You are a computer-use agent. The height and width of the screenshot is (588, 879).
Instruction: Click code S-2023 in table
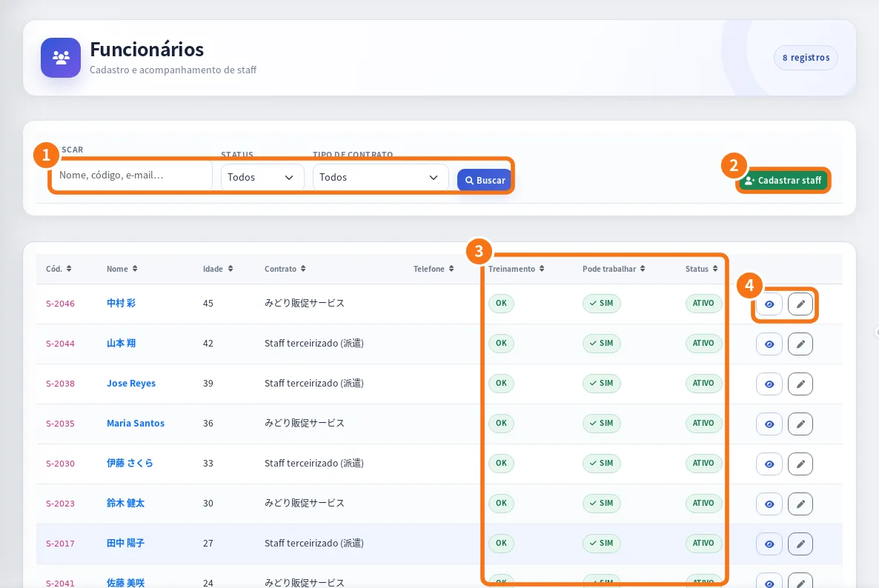(60, 504)
